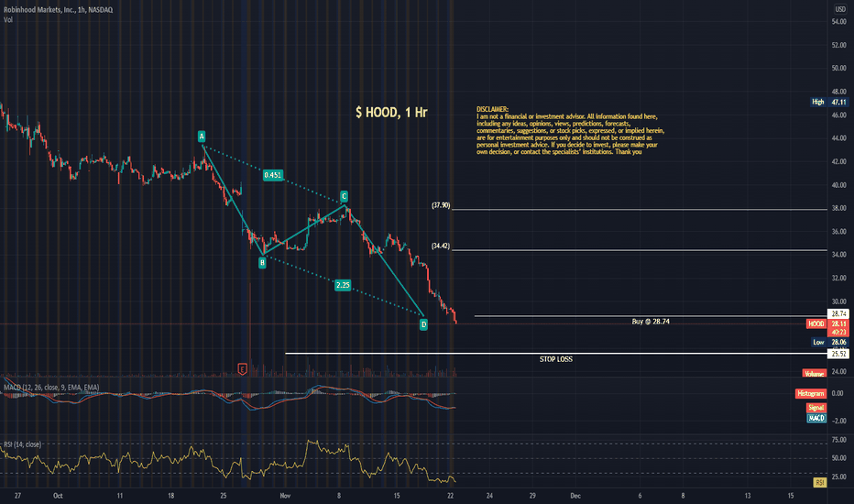The width and height of the screenshot is (854, 504).
Task: Click the Signal scale label
Action: click(816, 408)
